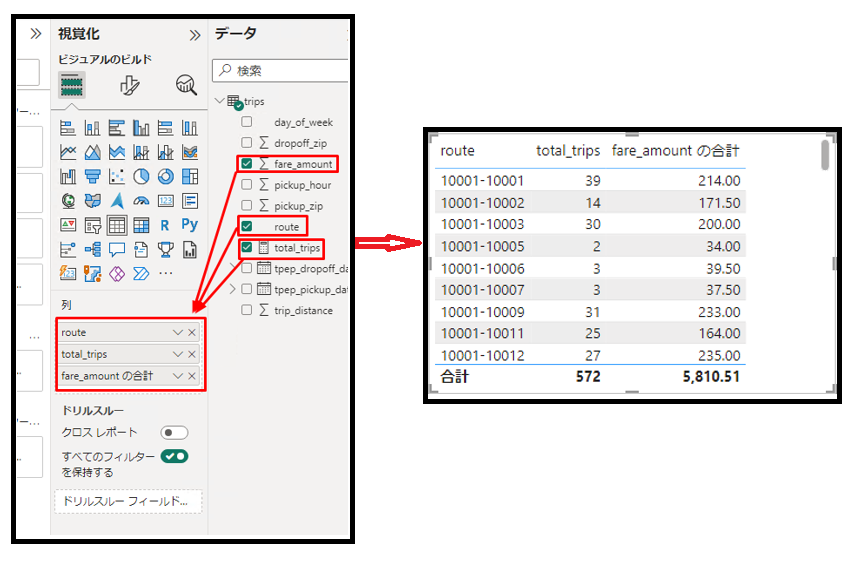Insert a Python visual
The image size is (867, 570).
coord(189,225)
